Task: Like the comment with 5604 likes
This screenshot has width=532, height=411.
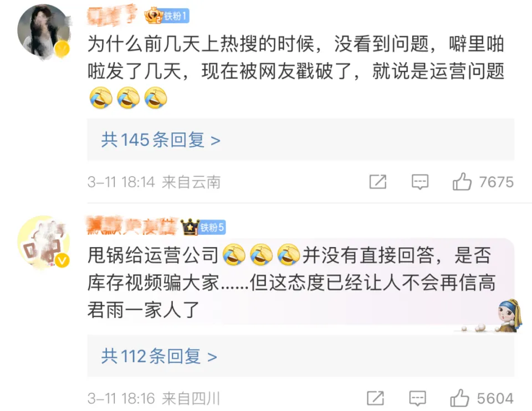Action: (x=459, y=398)
